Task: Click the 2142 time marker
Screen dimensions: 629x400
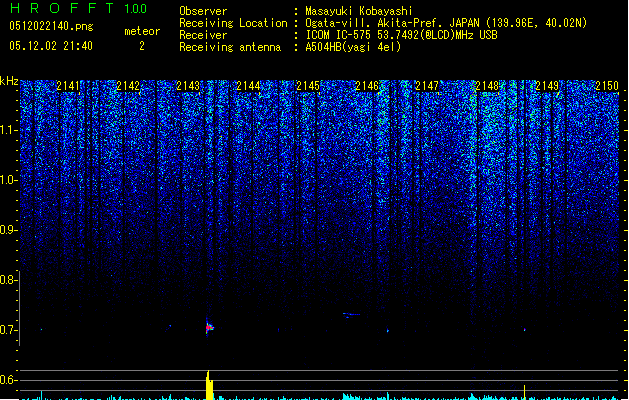Action: coord(128,86)
